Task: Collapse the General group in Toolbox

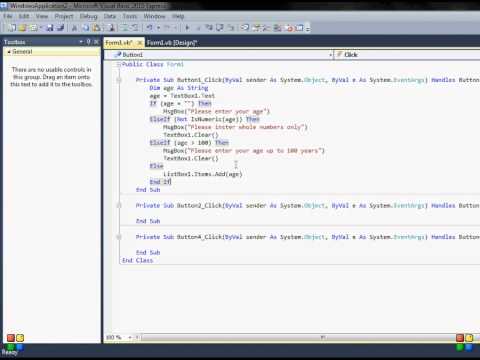Action: pos(9,52)
